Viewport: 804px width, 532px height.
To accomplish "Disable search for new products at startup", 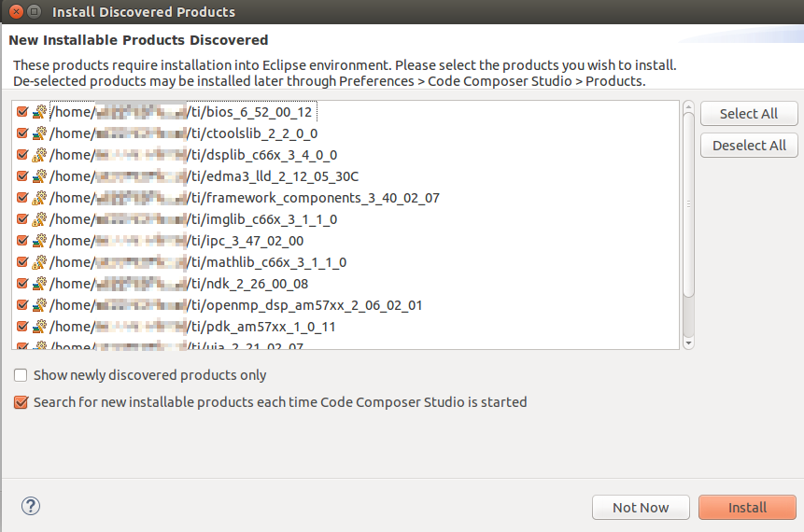I will click(21, 402).
